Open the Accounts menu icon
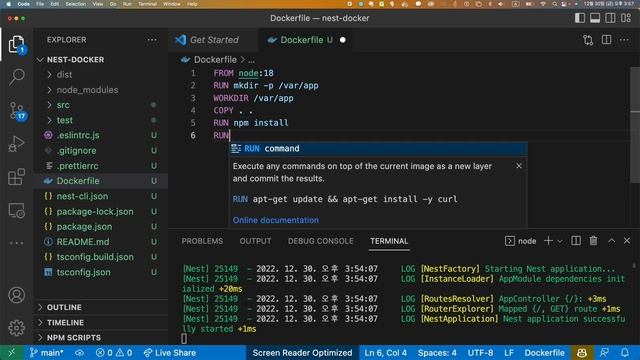The width and height of the screenshot is (640, 360). 16,295
